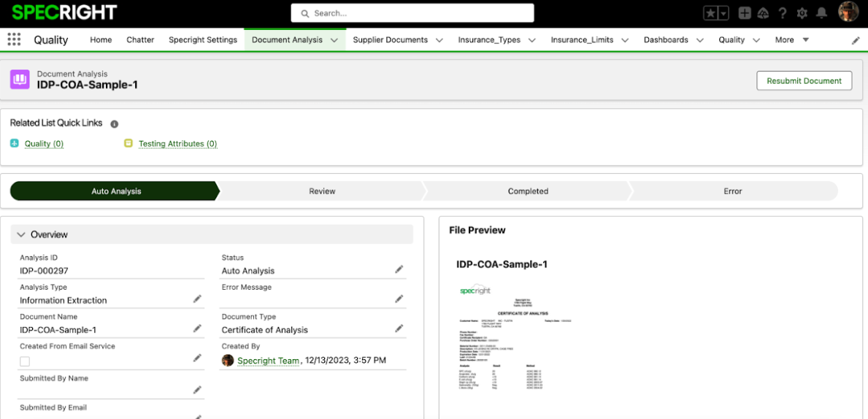868x419 pixels.
Task: Open the Document Analysis tab dropdown chevron
Action: tap(334, 40)
